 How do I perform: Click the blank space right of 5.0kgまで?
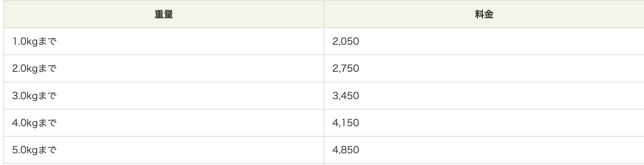point(190,150)
